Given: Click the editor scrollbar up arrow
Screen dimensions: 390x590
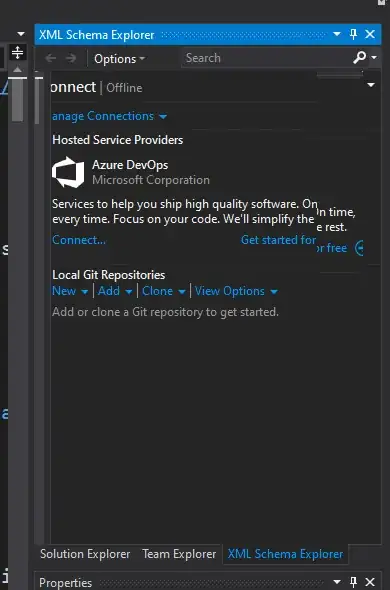Looking at the screenshot, I should [x=17, y=70].
